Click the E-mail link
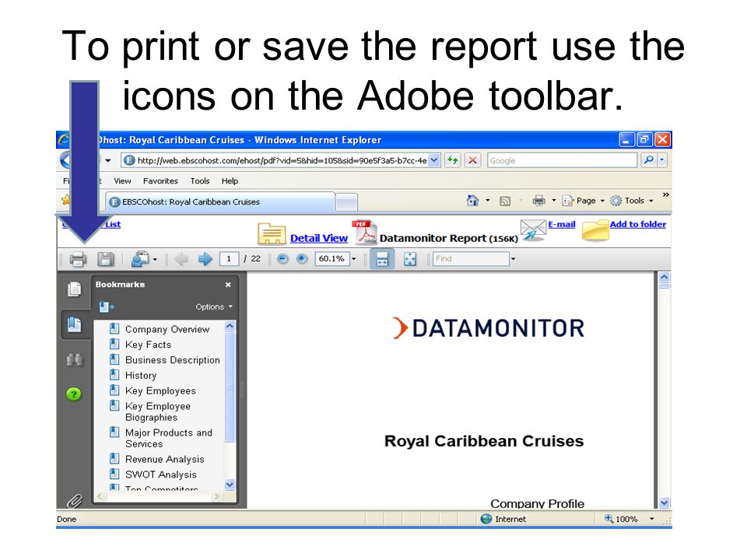 pyautogui.click(x=562, y=224)
